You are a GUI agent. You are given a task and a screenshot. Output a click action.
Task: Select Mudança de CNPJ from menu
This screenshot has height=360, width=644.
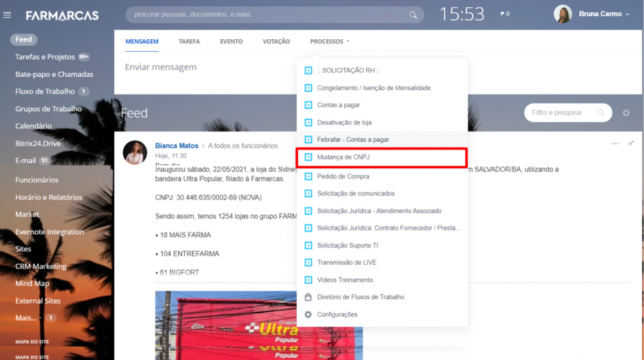coord(343,157)
